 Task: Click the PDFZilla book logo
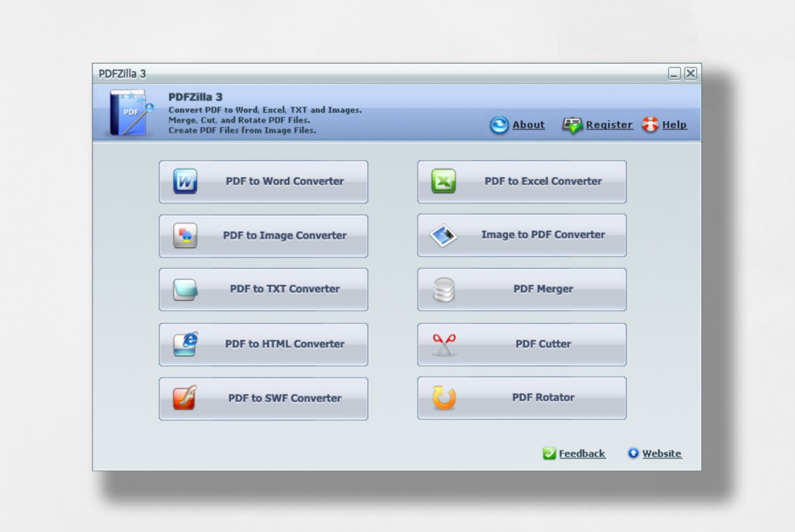click(x=129, y=113)
